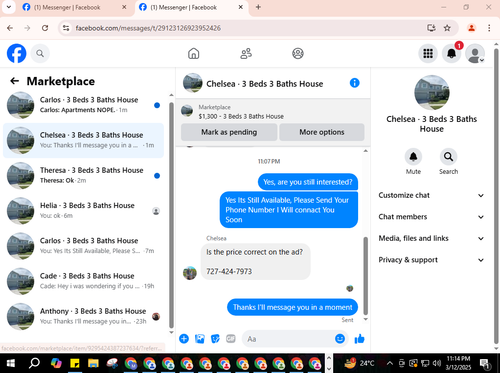500x373 pixels.
Task: Click chat messages scrollbar
Action: [365, 276]
